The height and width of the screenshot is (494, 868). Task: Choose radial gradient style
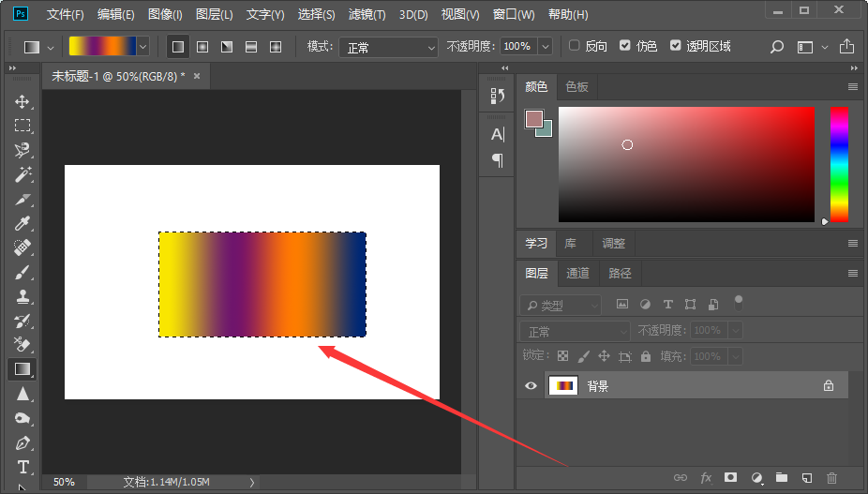[x=202, y=47]
